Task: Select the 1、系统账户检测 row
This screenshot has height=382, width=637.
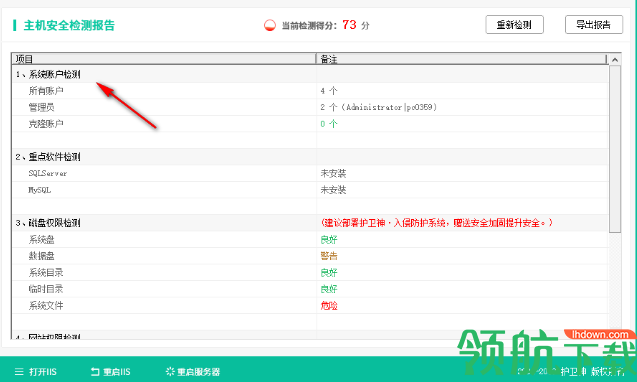Action: click(x=310, y=74)
